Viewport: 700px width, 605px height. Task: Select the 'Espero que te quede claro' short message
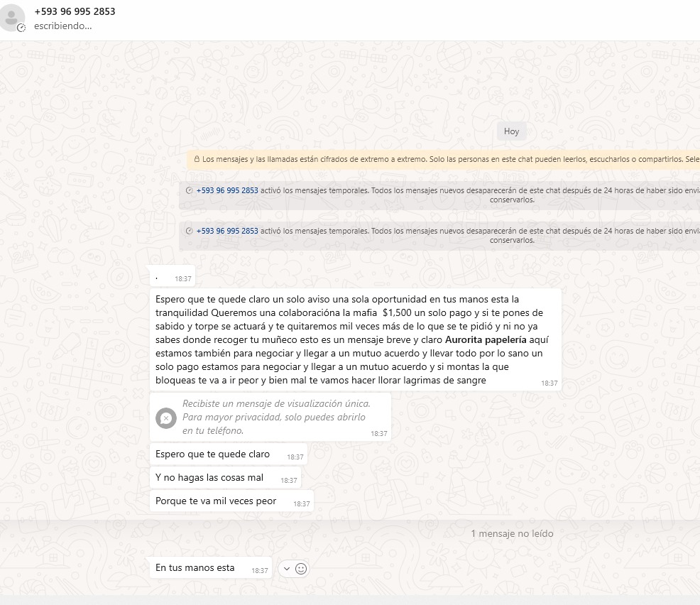point(229,454)
